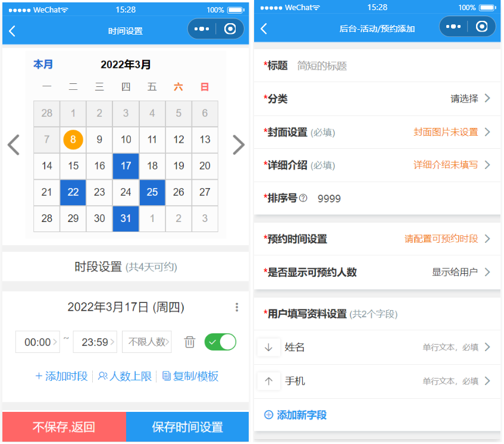Tap the 添加时段 plus icon
This screenshot has height=444, width=504.
(x=39, y=376)
